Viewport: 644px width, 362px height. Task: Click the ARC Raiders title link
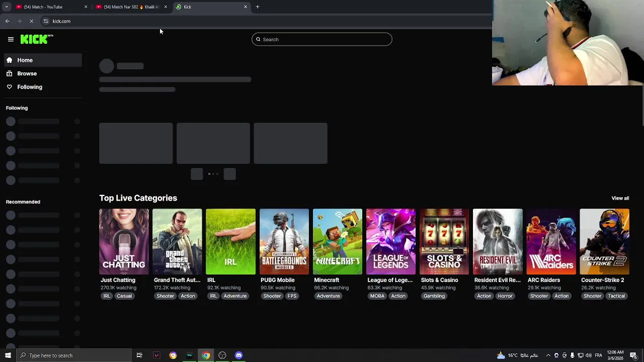pyautogui.click(x=544, y=280)
